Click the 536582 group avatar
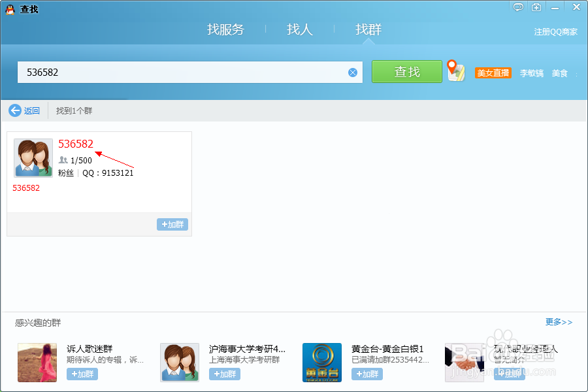This screenshot has height=392, width=588. coord(33,158)
